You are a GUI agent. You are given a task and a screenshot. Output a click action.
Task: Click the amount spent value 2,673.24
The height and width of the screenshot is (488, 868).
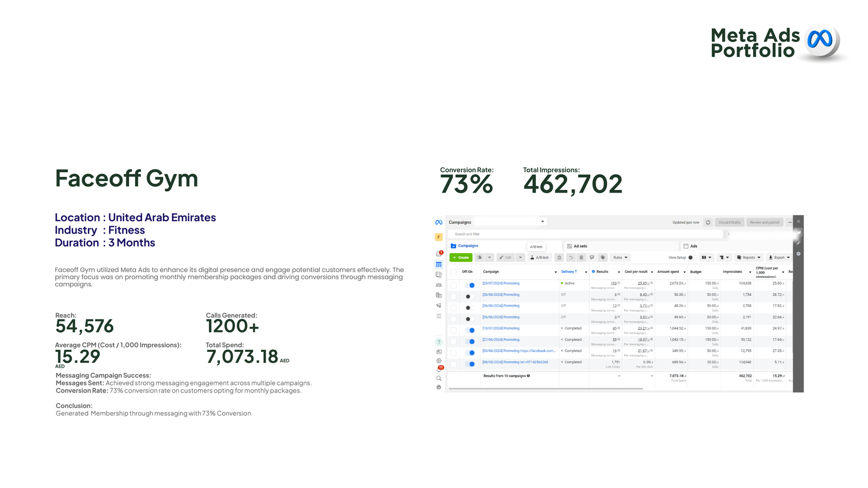tap(678, 283)
